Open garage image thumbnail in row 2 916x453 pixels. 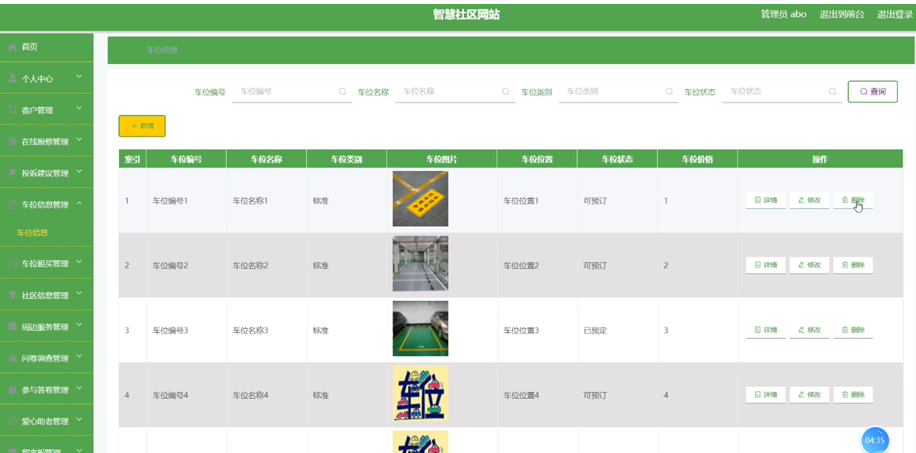(x=420, y=264)
